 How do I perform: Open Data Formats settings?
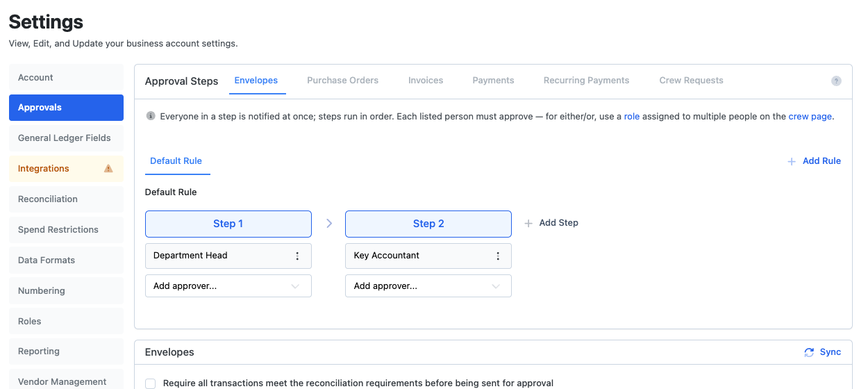[66, 260]
